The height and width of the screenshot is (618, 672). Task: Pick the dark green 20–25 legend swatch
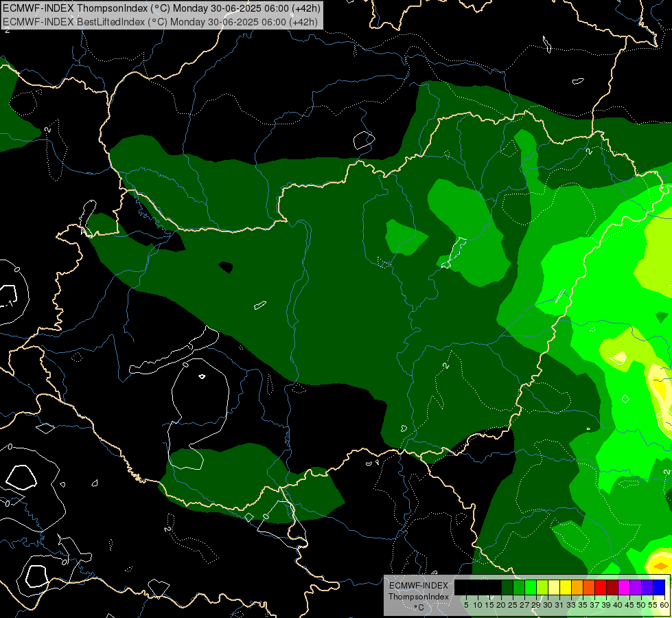pos(507,587)
